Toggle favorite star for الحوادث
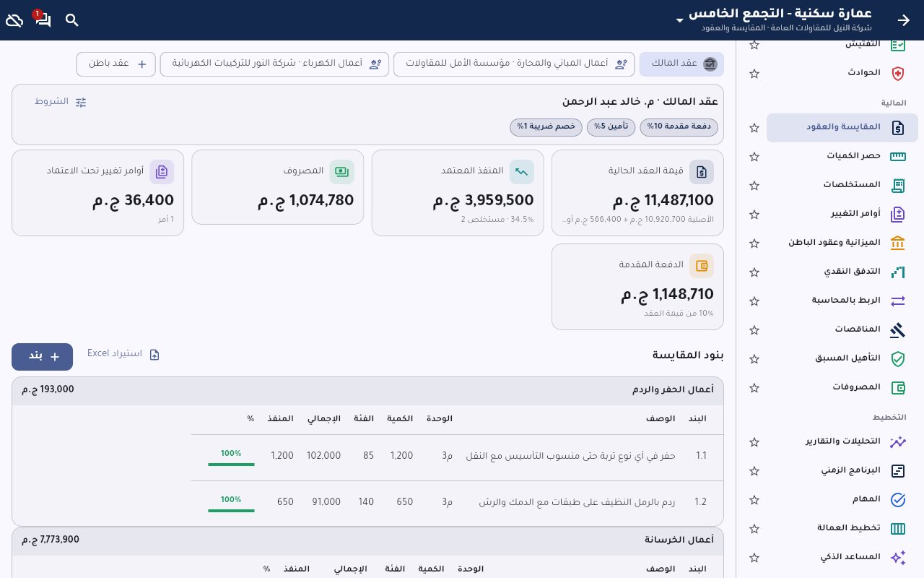The height and width of the screenshot is (578, 924). point(754,74)
